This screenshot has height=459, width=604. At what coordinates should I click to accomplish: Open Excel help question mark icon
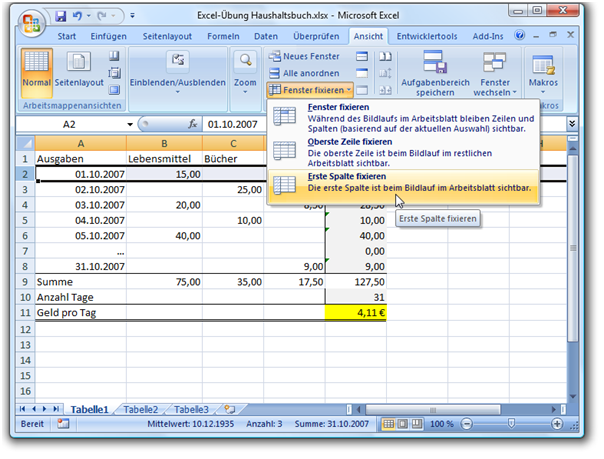click(x=519, y=35)
